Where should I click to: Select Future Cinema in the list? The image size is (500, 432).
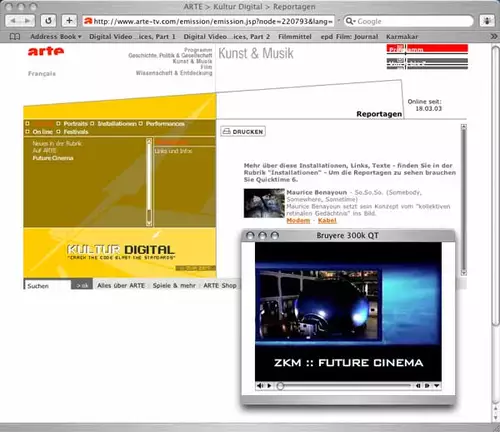[53, 158]
